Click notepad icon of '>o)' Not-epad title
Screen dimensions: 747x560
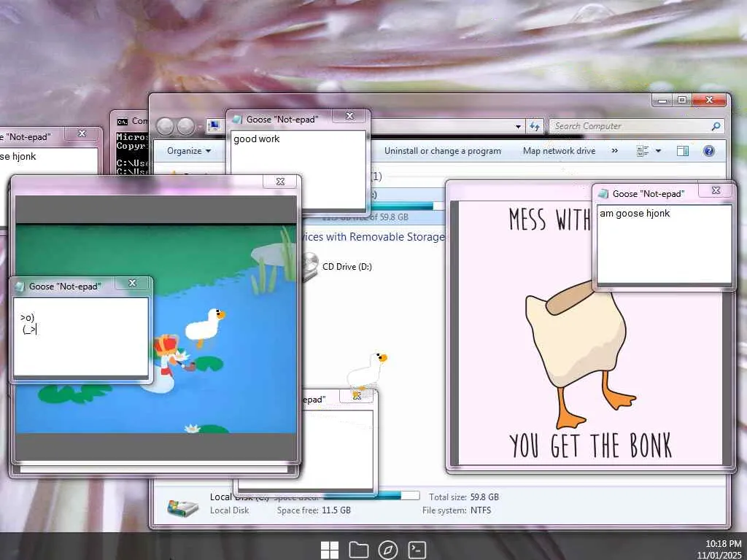point(20,286)
